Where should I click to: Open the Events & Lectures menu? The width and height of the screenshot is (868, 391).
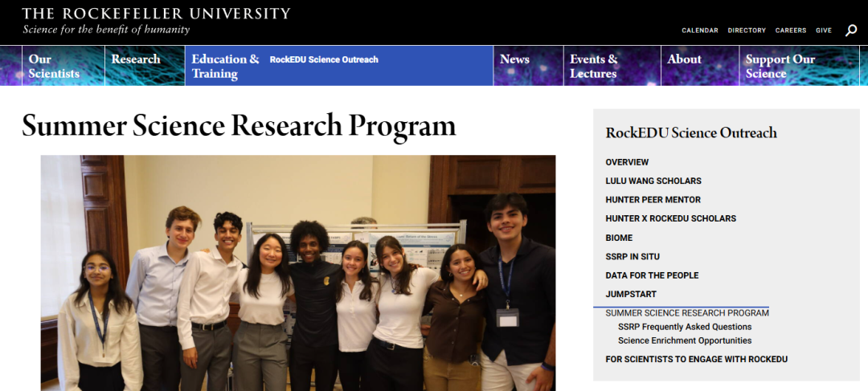point(612,66)
